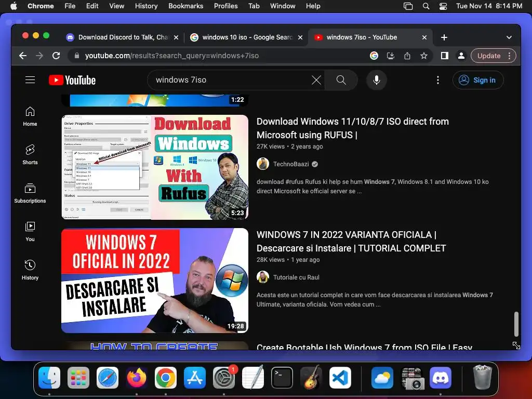Click the Google icon in address bar

(x=374, y=56)
